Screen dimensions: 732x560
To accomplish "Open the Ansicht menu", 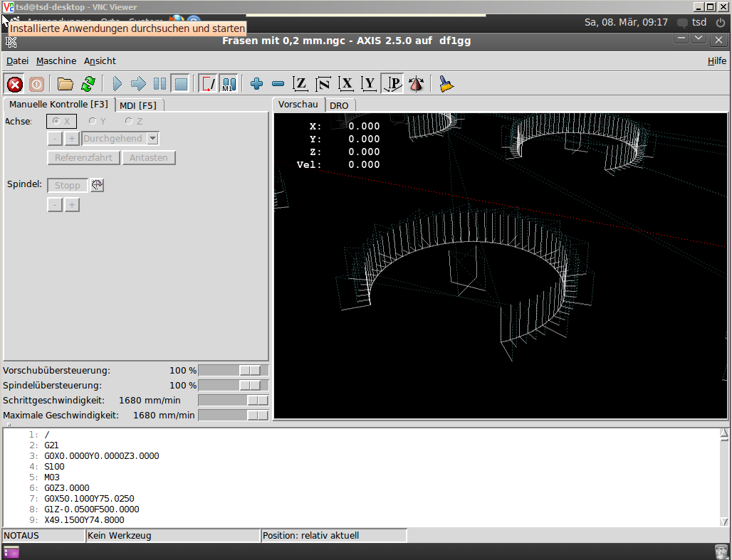I will click(x=100, y=61).
